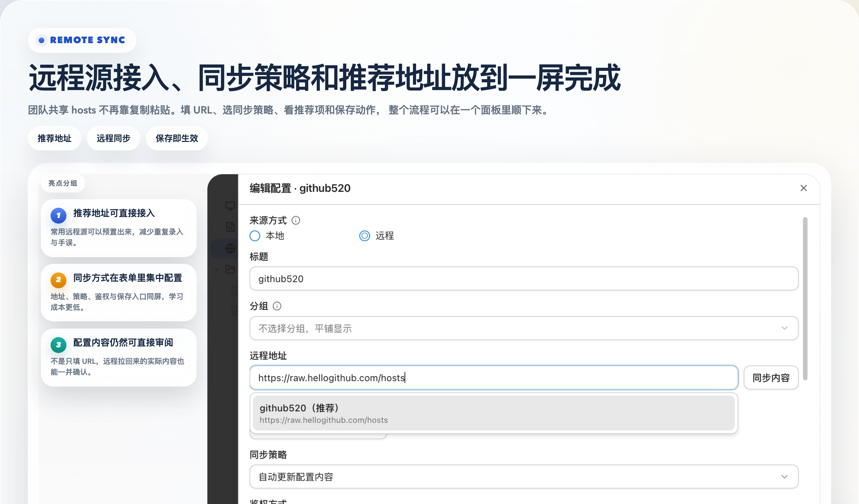Expand the 同步策略 dropdown chevron

(x=784, y=476)
